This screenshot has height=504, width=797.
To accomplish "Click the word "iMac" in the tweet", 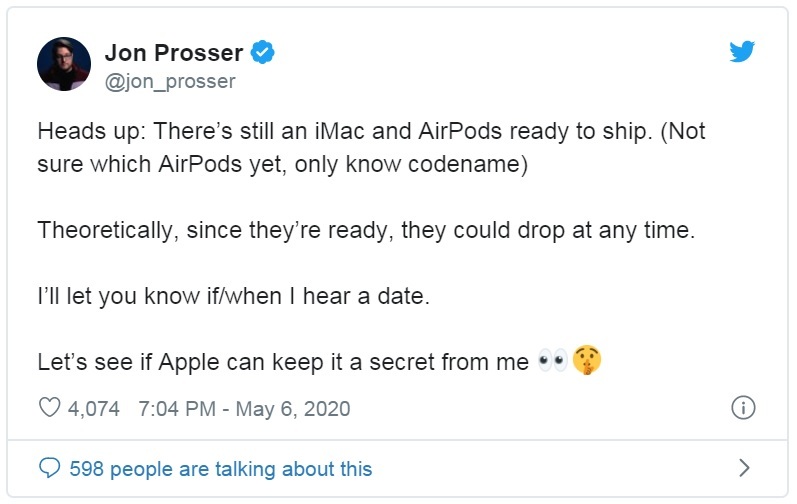I will click(340, 131).
